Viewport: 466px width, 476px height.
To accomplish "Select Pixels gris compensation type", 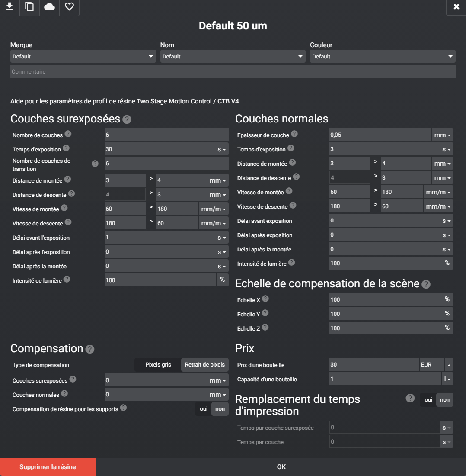I will 158,365.
